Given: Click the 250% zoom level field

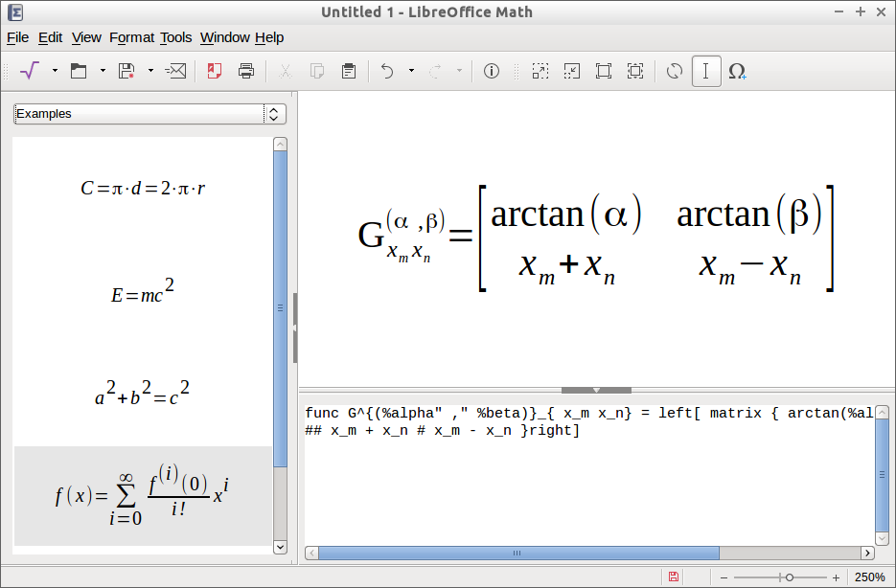Looking at the screenshot, I should pyautogui.click(x=869, y=577).
